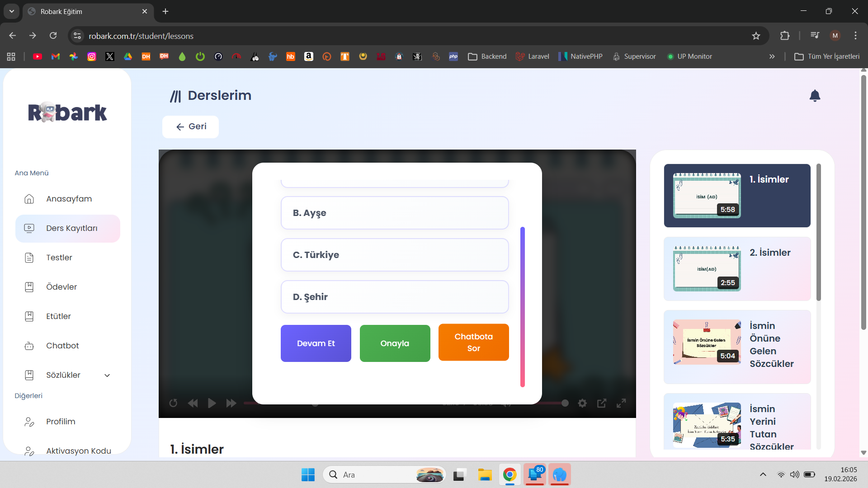Click the Geri button
Viewport: 868px width, 488px height.
coord(190,127)
